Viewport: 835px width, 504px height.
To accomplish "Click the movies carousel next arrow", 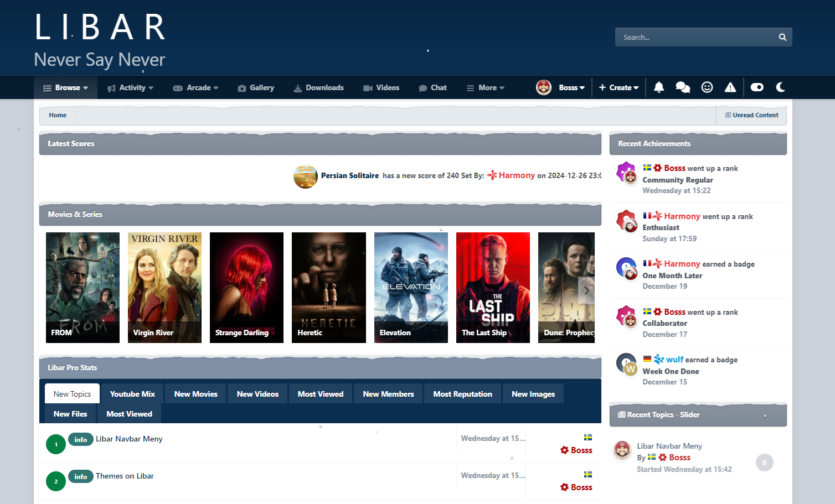I will coord(586,290).
